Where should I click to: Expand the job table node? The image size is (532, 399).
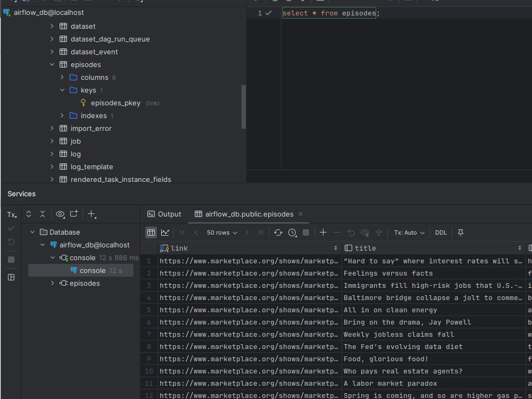pyautogui.click(x=52, y=141)
